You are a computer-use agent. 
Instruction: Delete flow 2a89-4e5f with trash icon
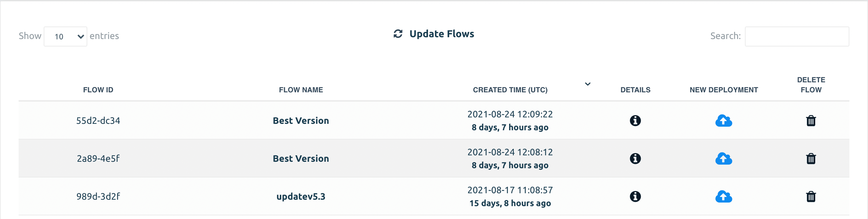pos(811,159)
